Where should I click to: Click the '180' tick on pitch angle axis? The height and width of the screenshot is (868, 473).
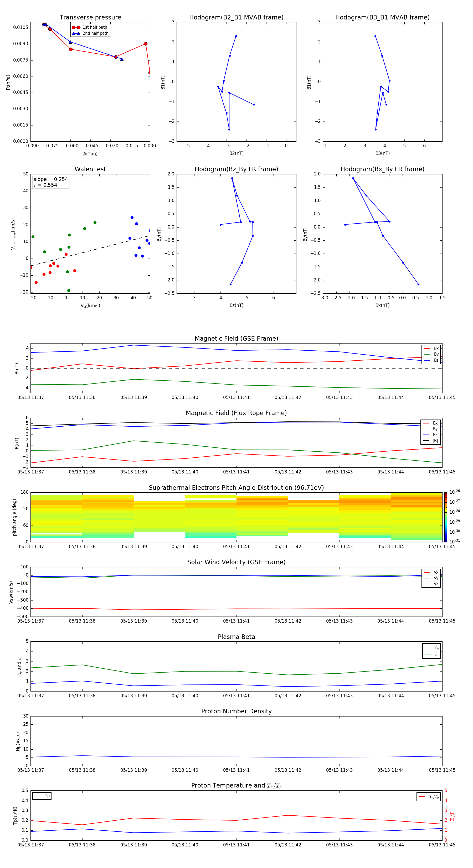25,493
